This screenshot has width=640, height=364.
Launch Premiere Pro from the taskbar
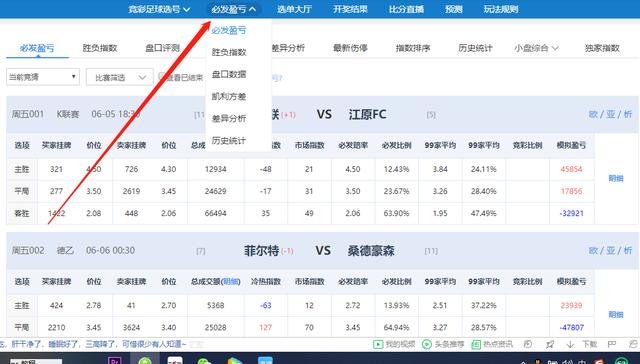115,360
